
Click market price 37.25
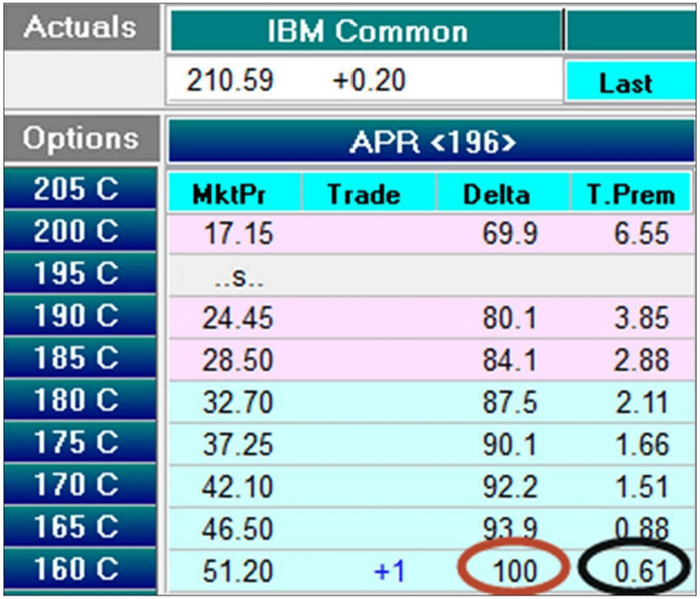[x=238, y=445]
